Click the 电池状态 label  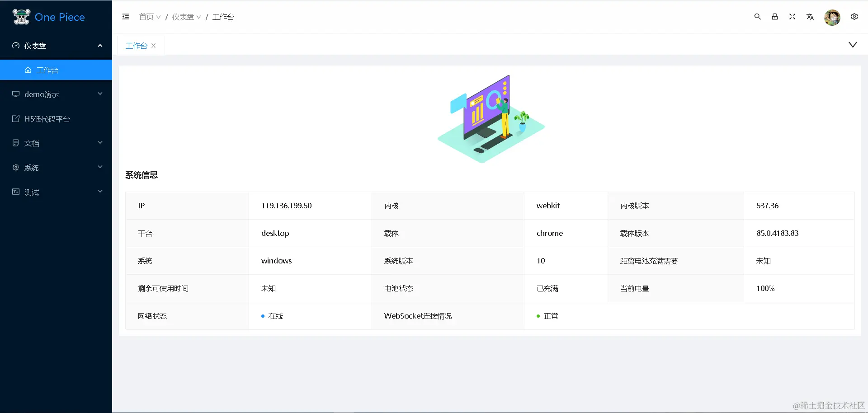click(x=398, y=288)
